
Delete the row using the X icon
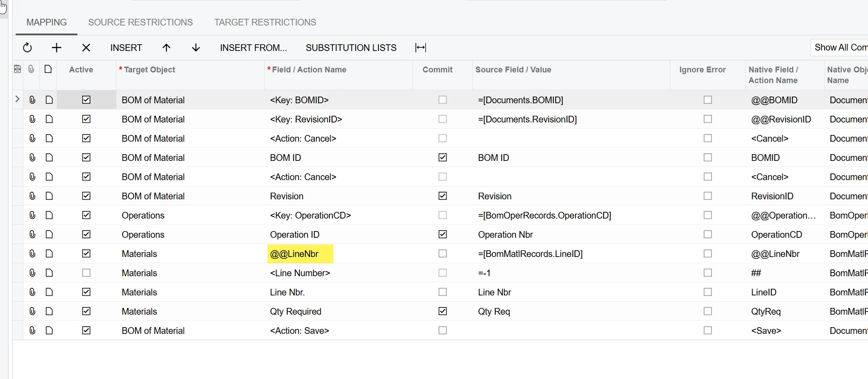click(x=86, y=48)
